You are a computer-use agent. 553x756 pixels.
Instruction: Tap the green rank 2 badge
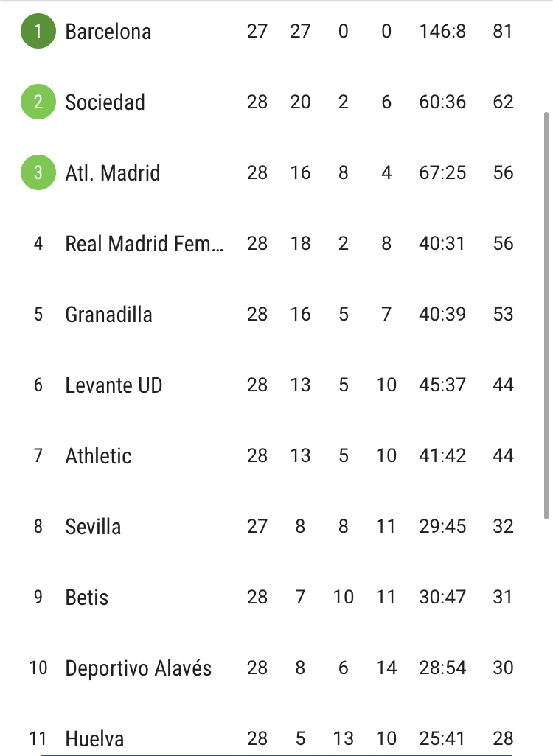[38, 102]
